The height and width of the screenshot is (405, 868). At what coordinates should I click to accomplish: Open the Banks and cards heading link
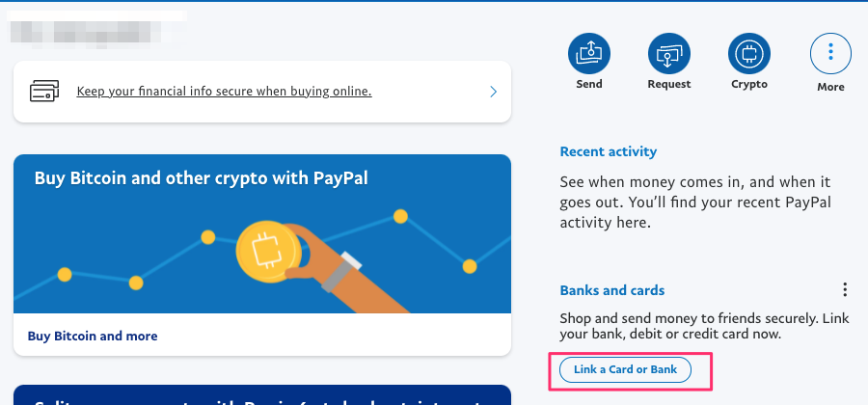pyautogui.click(x=612, y=290)
